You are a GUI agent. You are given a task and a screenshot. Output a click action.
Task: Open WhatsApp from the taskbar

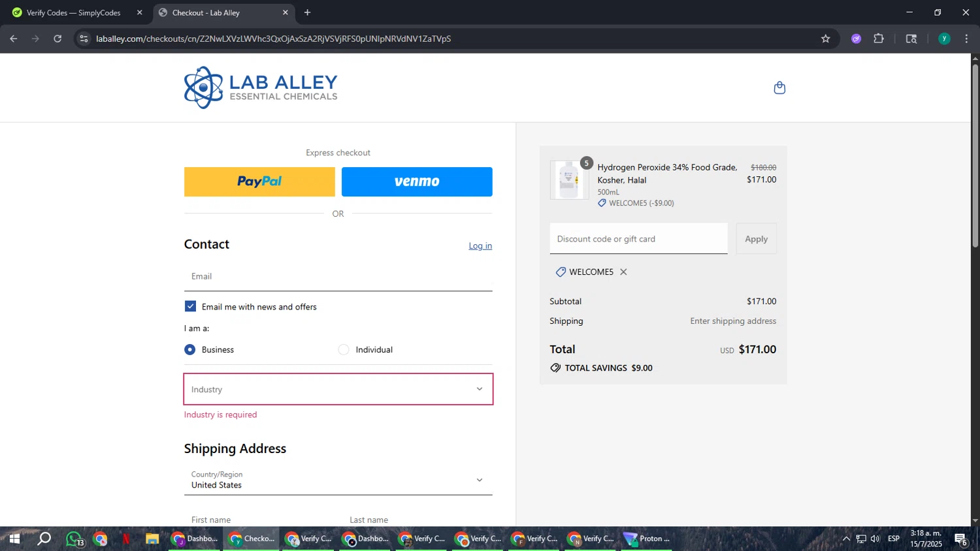pyautogui.click(x=74, y=539)
